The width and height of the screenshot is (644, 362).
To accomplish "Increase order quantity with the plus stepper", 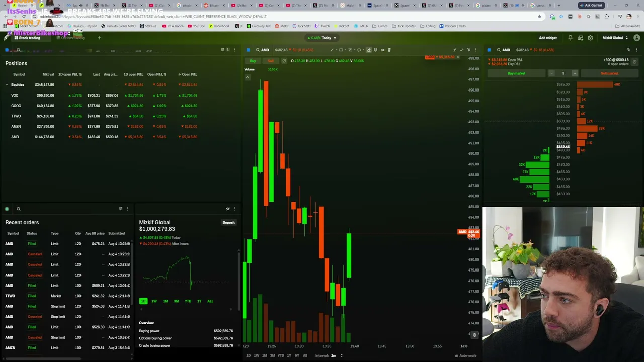I will [x=575, y=73].
